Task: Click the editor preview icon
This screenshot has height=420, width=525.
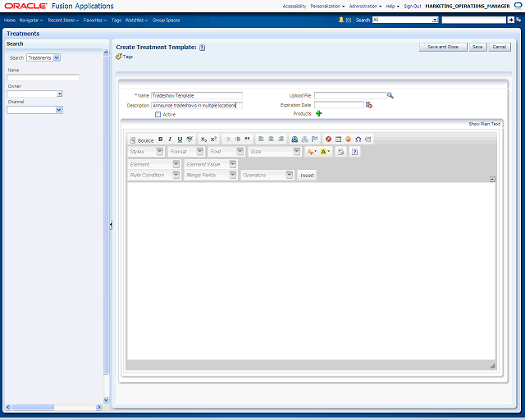Action: click(x=341, y=152)
